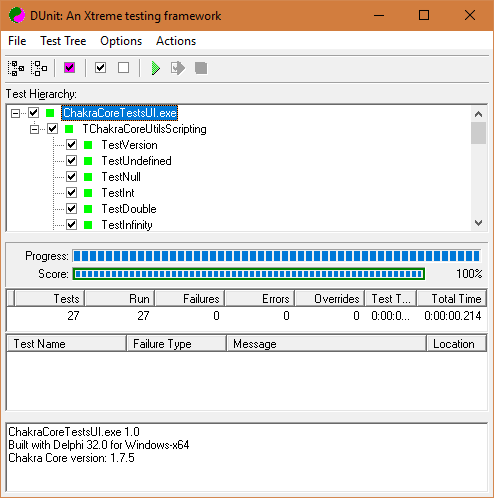Viewport: 494px width, 498px height.
Task: Select the TChakraCoreUtilsScripting tree item
Action: tap(144, 129)
